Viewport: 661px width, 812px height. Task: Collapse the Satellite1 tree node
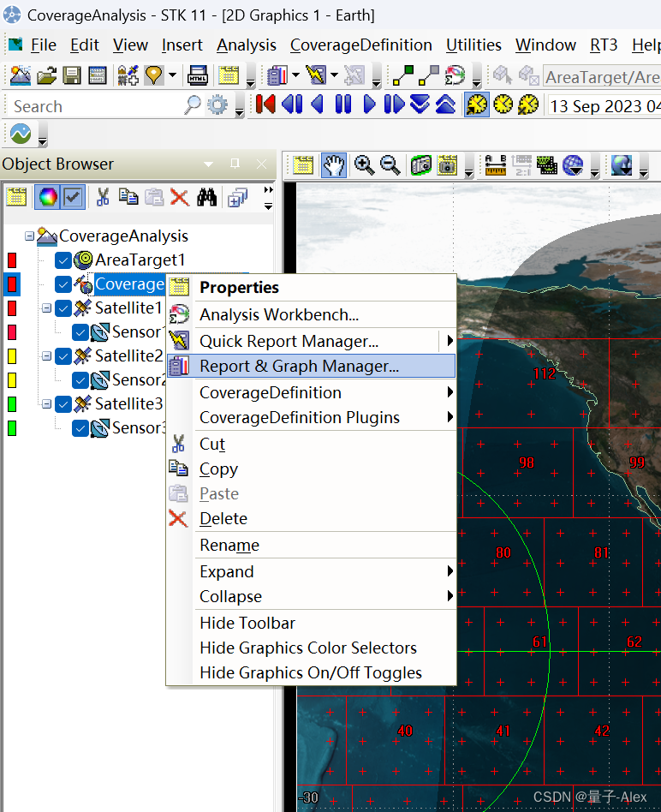click(x=46, y=308)
